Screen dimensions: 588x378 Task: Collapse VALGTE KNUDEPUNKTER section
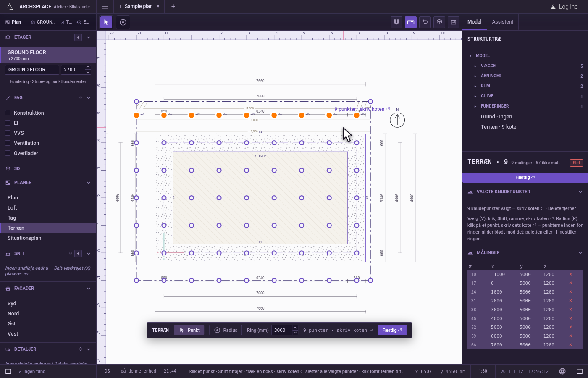click(580, 192)
